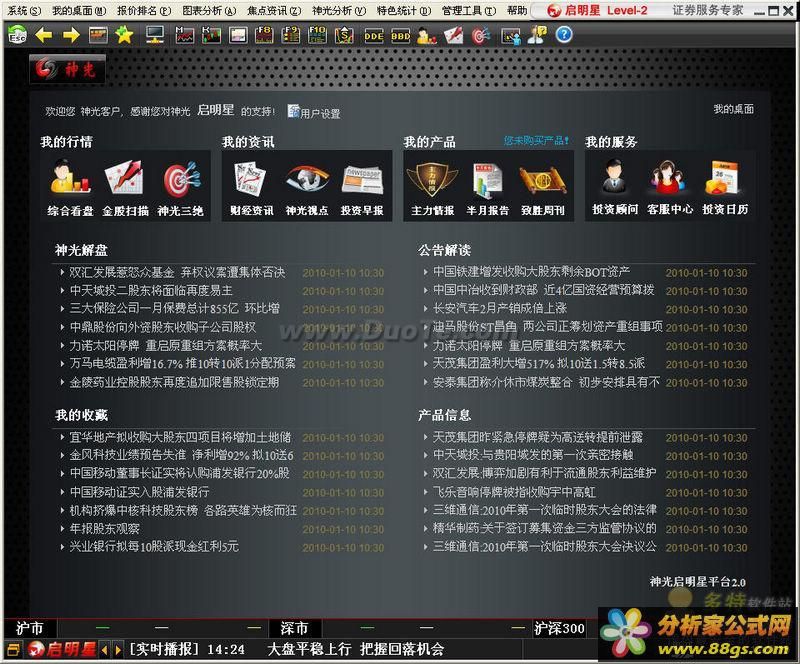This screenshot has height=664, width=800.
Task: Click the F9 toolbar icon
Action: coord(291,35)
